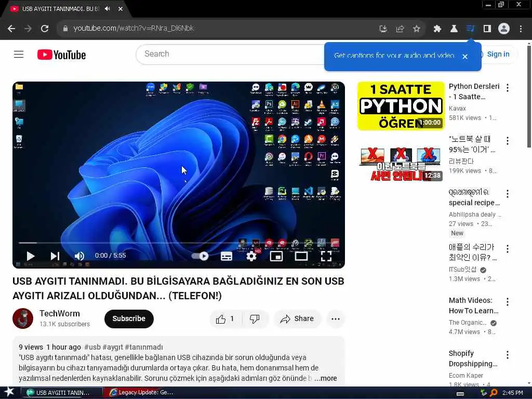
Task: Click the green tray icon beside the orange search icon
Action: pos(484,393)
